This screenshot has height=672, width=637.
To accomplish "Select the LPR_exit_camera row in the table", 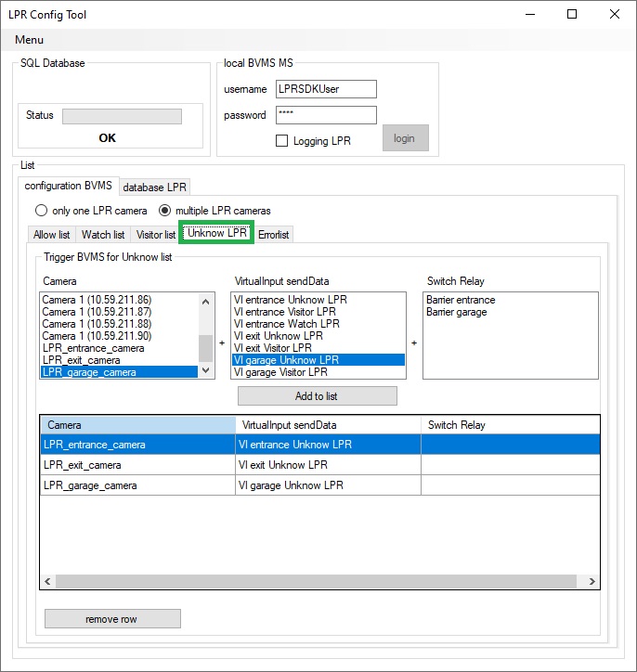I will (137, 465).
